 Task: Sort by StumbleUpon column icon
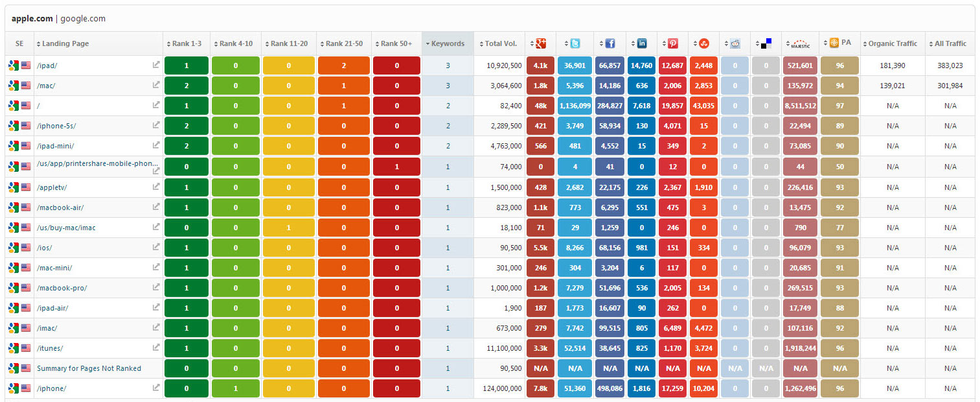704,43
